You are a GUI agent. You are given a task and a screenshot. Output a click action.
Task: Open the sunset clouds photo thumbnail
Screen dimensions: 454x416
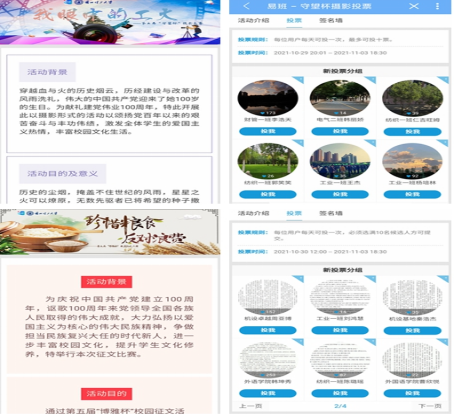(x=412, y=161)
